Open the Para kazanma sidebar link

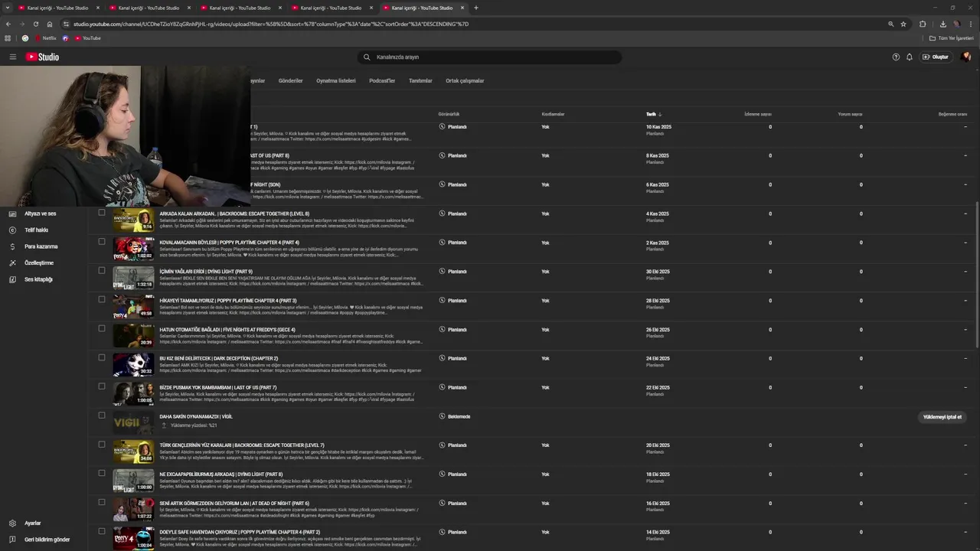coord(41,246)
